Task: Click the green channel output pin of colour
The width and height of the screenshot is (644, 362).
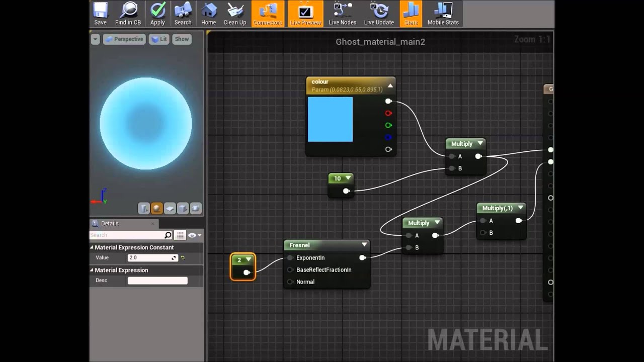Action: (388, 125)
